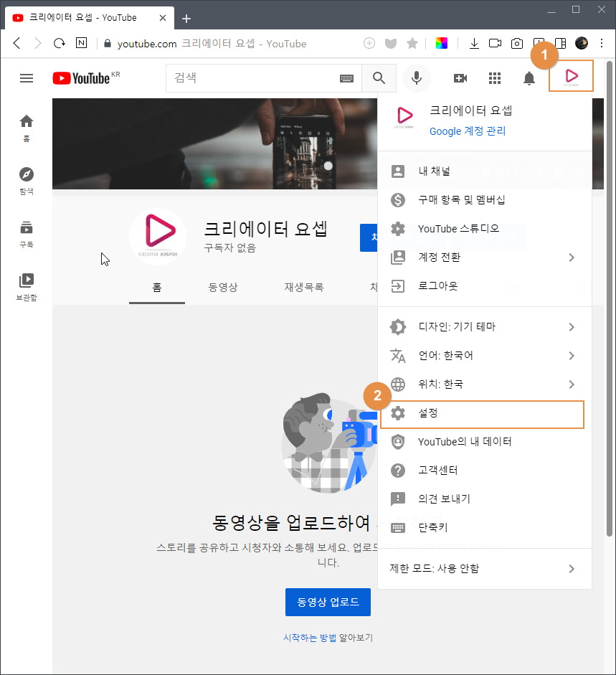Choose 로그아웃 in the menu
This screenshot has height=675, width=616.
coord(485,285)
